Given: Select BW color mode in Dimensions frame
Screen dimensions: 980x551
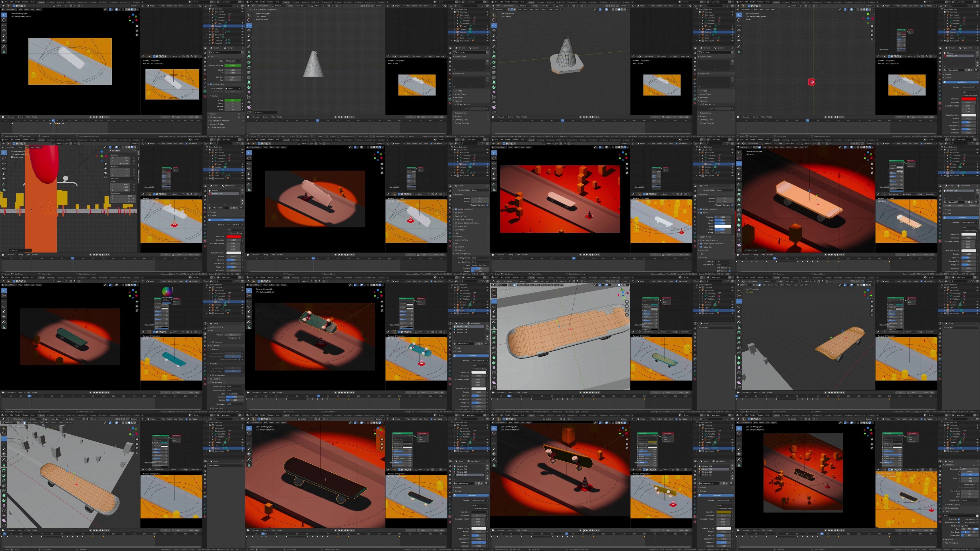Looking at the screenshot, I should pos(964,529).
